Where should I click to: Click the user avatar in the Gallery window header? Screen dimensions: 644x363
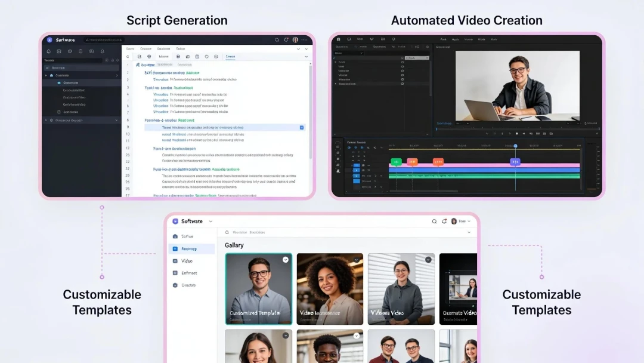pyautogui.click(x=454, y=221)
